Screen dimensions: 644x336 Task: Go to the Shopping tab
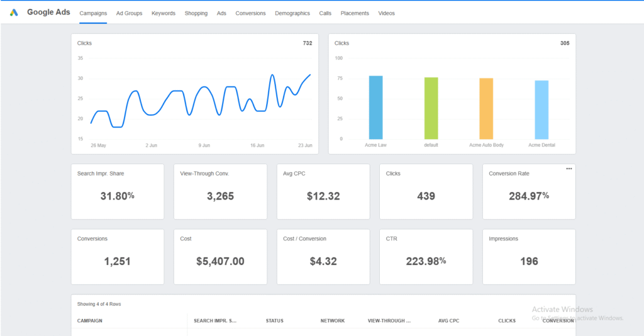[x=196, y=13]
